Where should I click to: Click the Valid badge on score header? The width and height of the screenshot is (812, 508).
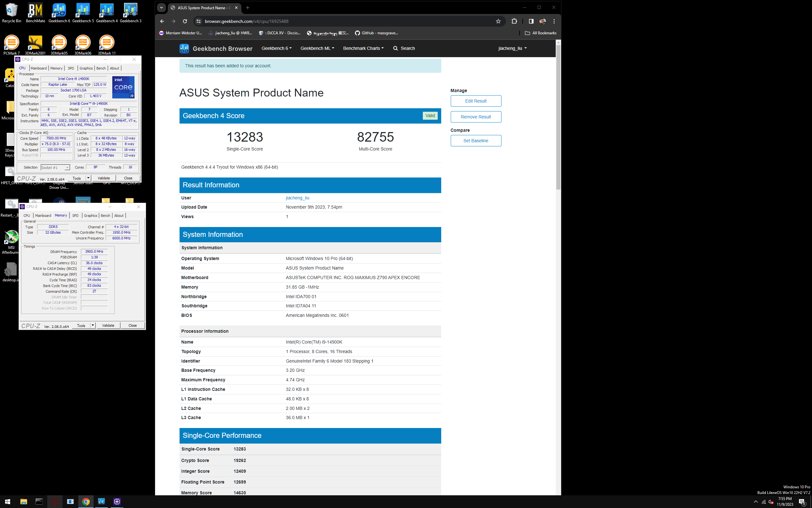click(x=430, y=116)
